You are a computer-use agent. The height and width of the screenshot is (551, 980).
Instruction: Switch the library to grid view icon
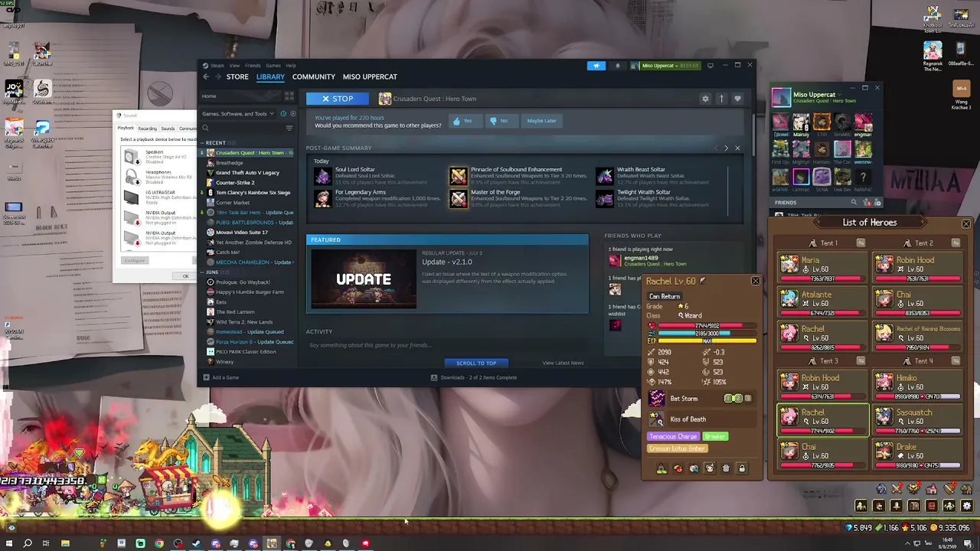click(289, 96)
